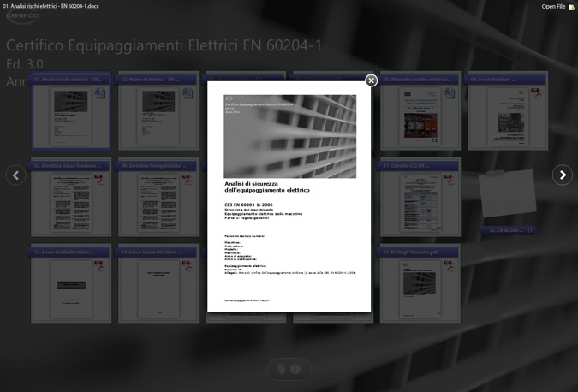578x392 pixels.
Task: Click the Open File icon
Action: [x=572, y=7]
